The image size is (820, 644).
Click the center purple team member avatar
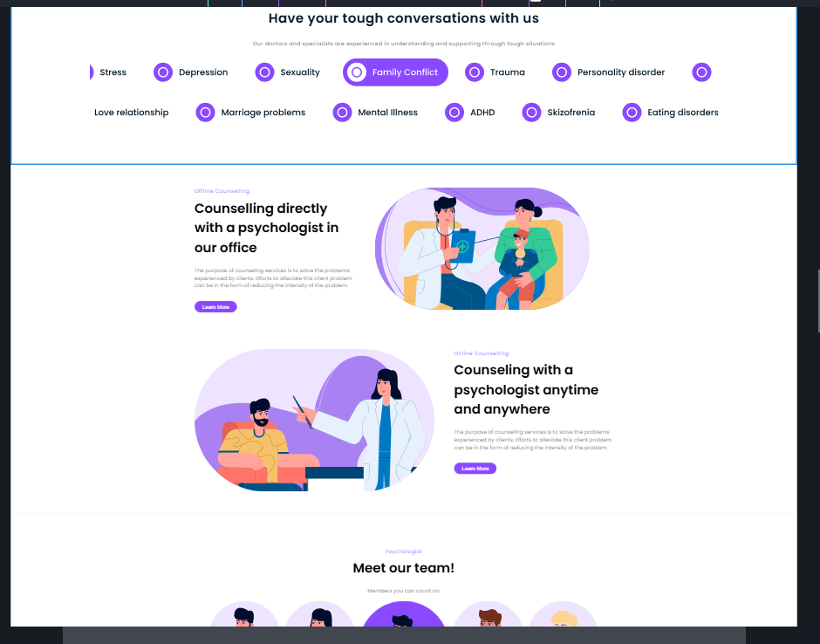[403, 614]
